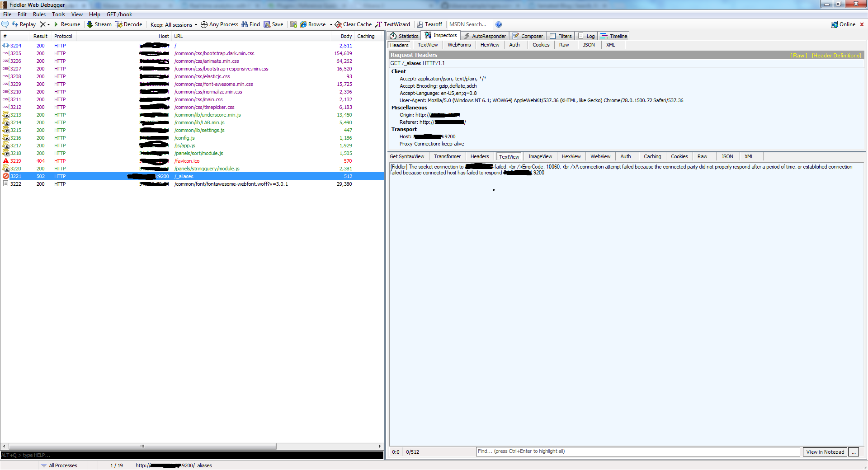This screenshot has height=470, width=868.
Task: Click Find binoculars button
Action: pyautogui.click(x=250, y=24)
